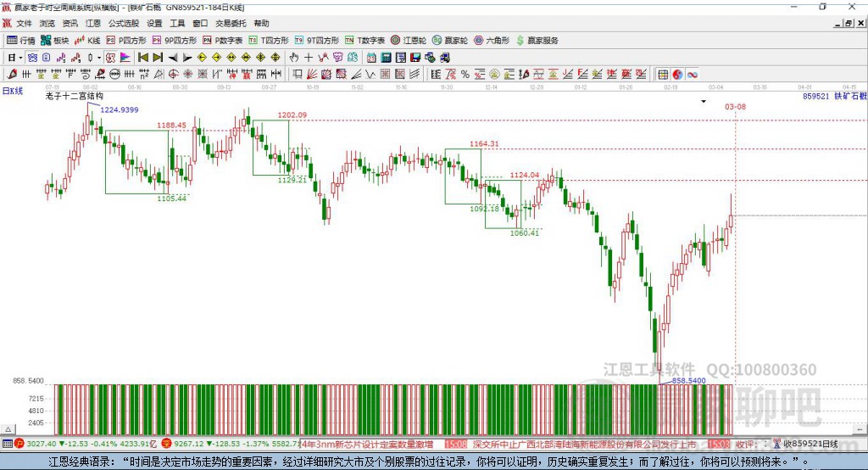Open the 资讯 menu

pos(70,23)
